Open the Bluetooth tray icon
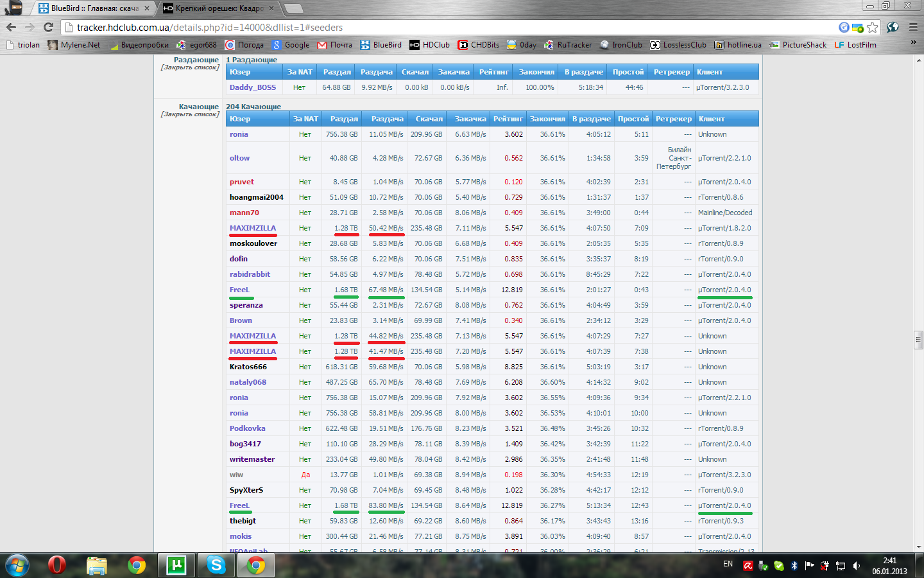Screen dimensions: 924x578 794,566
